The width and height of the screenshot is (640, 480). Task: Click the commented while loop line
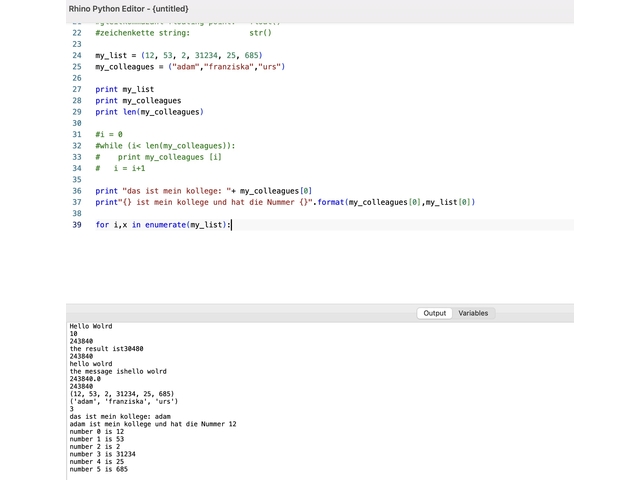click(x=165, y=146)
